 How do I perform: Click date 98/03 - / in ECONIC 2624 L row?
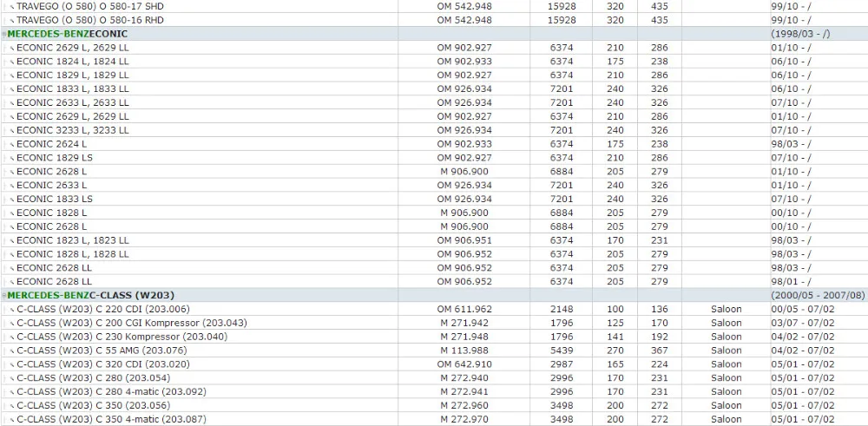pos(791,144)
